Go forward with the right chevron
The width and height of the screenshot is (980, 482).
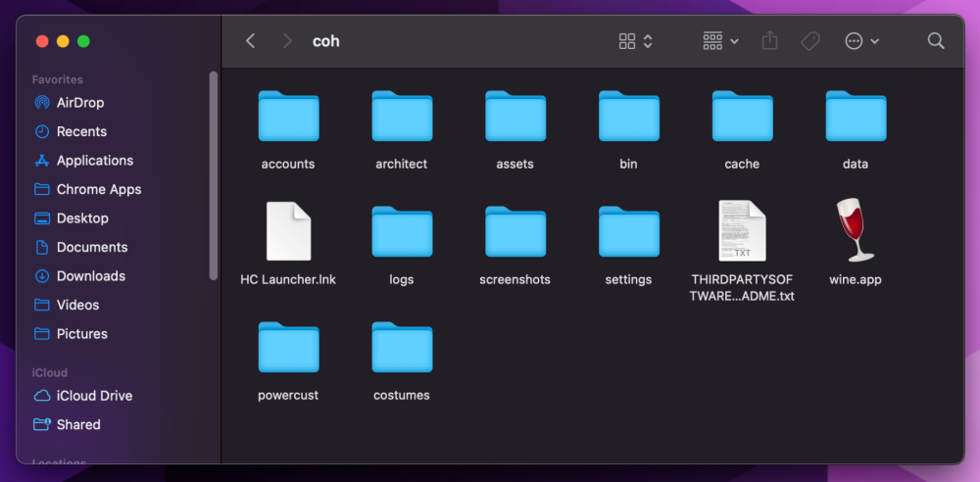(287, 41)
